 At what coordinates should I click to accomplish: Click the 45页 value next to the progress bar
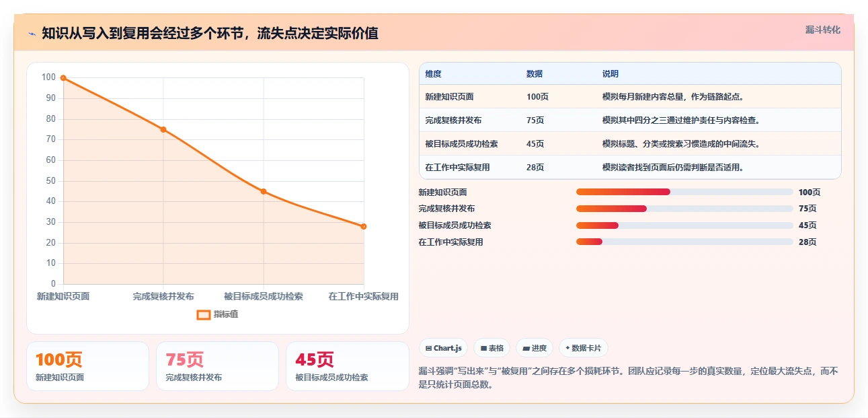[807, 225]
